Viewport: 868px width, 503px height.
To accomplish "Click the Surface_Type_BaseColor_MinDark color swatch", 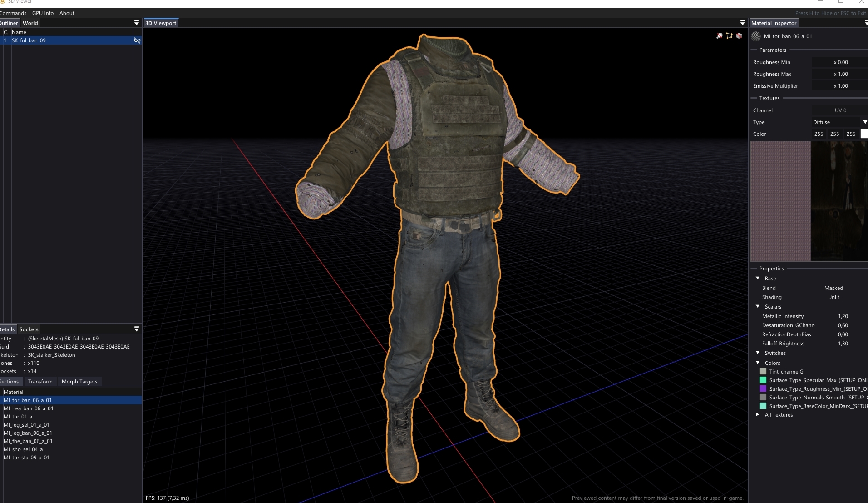I will click(x=763, y=406).
